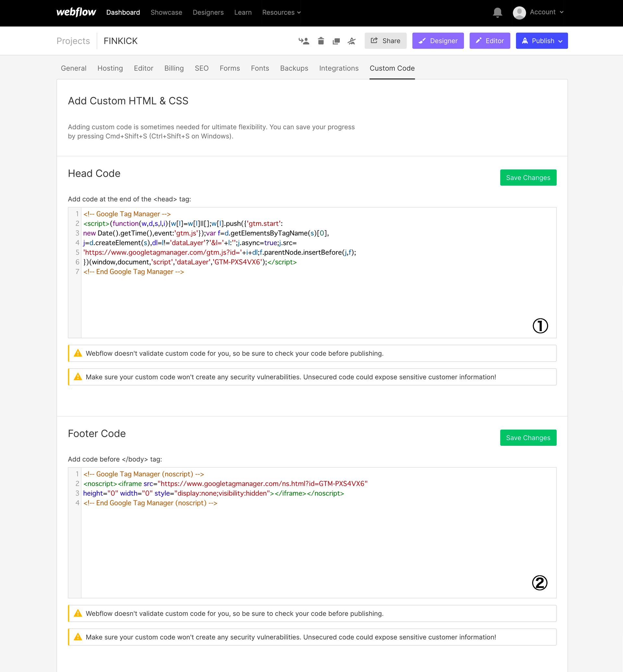Click the account avatar image
Image resolution: width=623 pixels, height=672 pixels.
[x=519, y=13]
